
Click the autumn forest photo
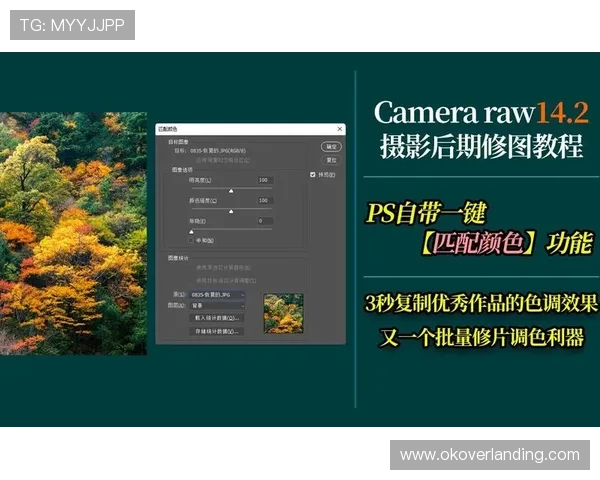tap(73, 233)
